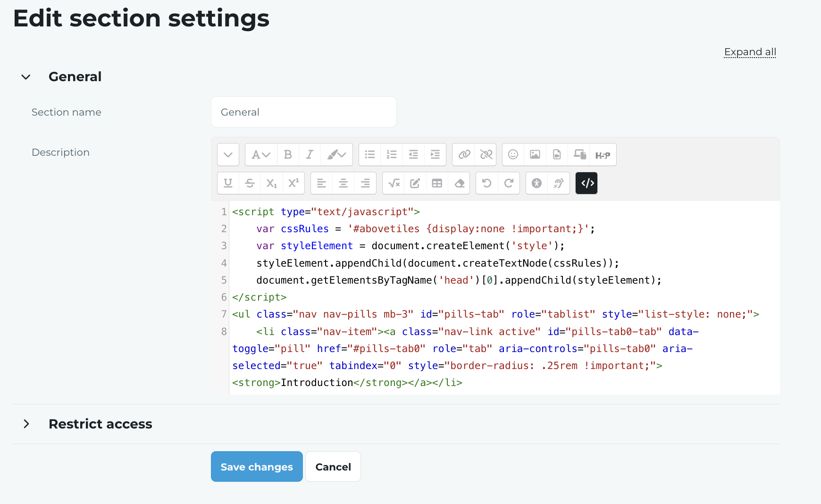The height and width of the screenshot is (504, 821).
Task: Click the cssRules variable in line 2
Action: pos(305,229)
